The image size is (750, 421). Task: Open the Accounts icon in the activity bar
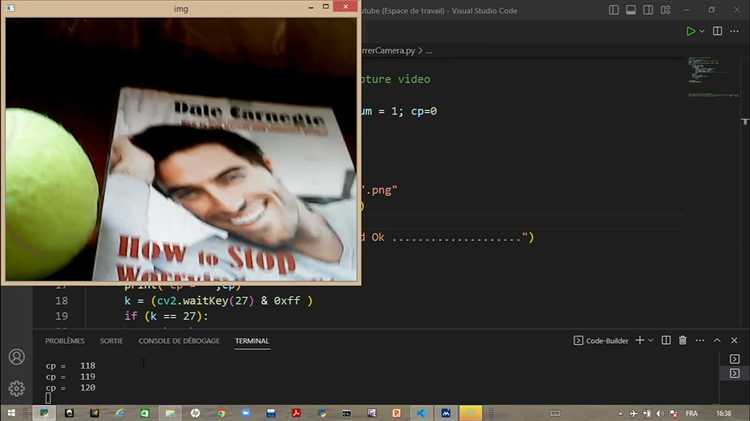click(17, 357)
